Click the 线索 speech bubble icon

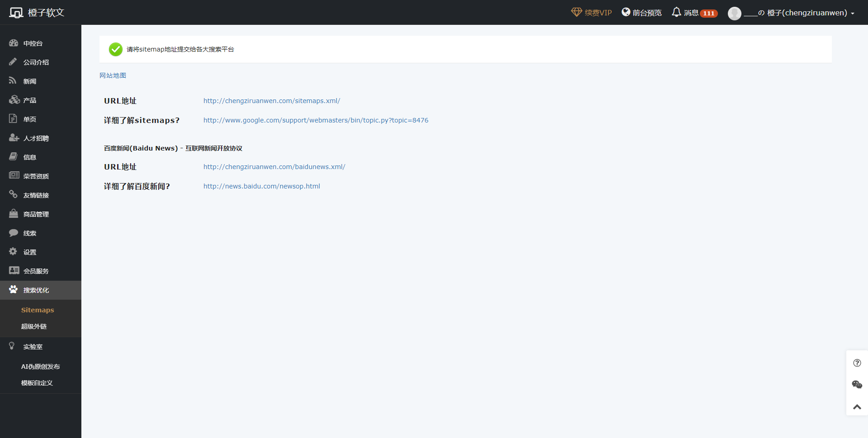pos(14,232)
